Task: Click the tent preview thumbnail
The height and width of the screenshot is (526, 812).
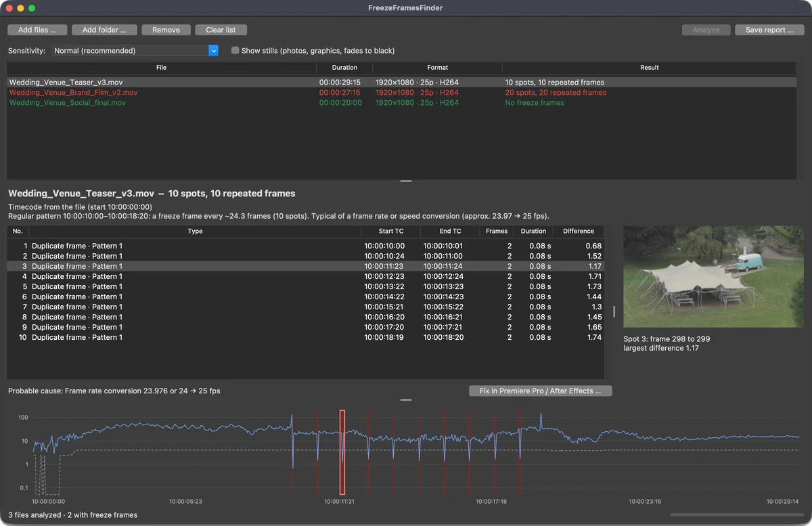Action: (713, 277)
